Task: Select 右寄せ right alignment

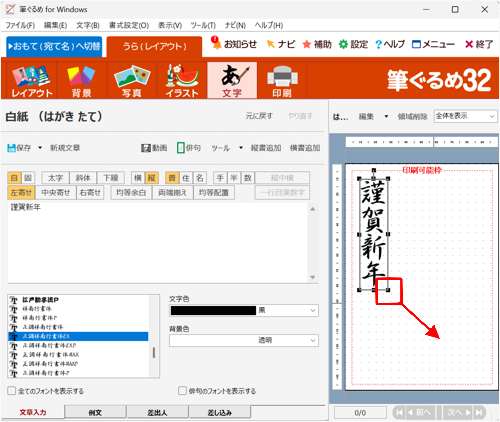Action: coord(90,192)
